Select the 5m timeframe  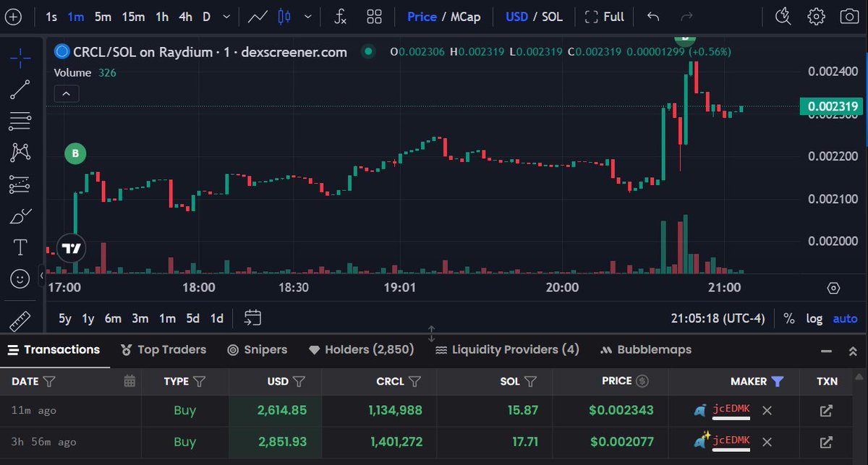[103, 17]
